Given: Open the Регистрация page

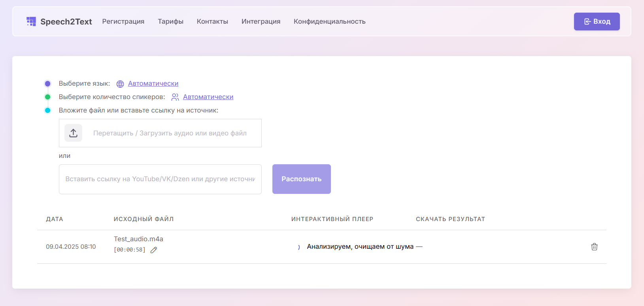Looking at the screenshot, I should [x=123, y=21].
